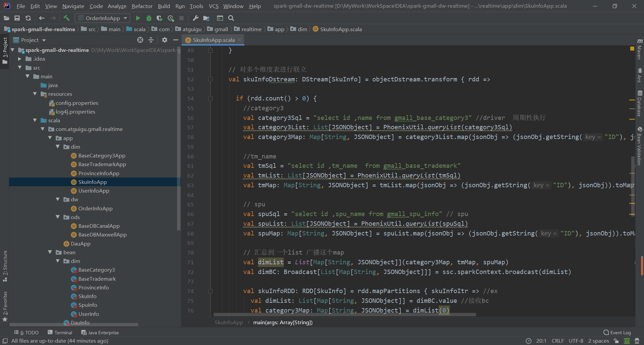The width and height of the screenshot is (644, 345).
Task: Click the Run Anything icon
Action: [220, 18]
